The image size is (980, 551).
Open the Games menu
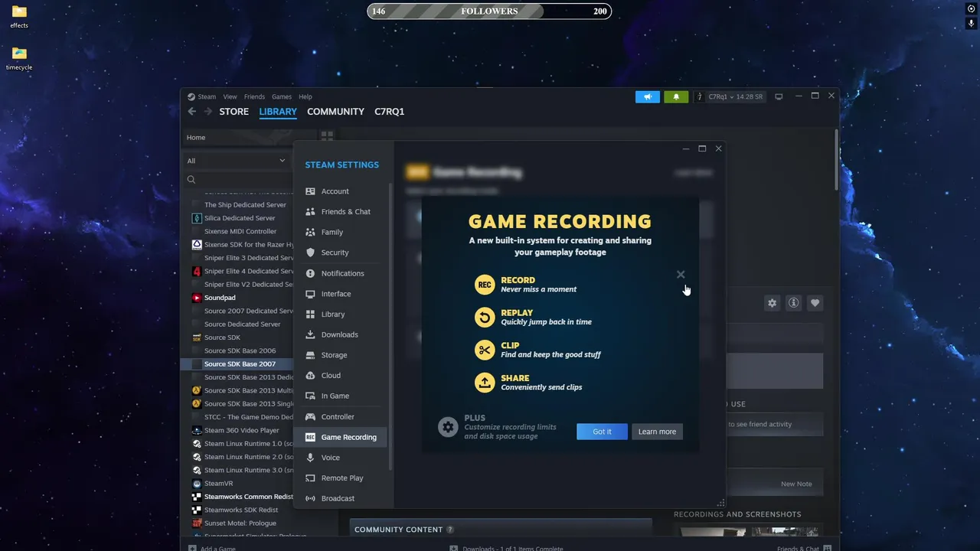tap(282, 96)
